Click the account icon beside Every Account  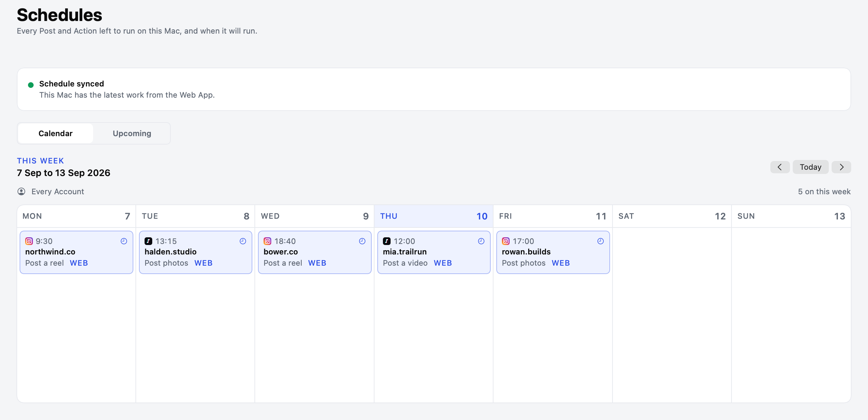[x=21, y=191]
